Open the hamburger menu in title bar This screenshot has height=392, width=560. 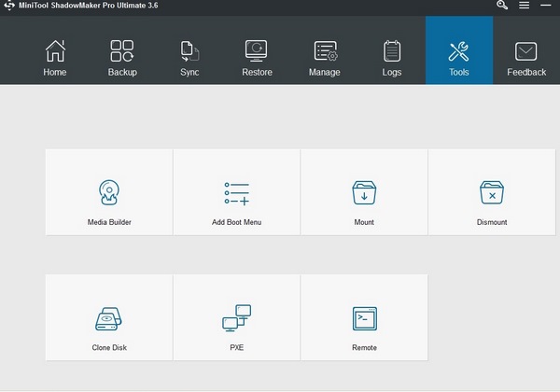click(524, 5)
